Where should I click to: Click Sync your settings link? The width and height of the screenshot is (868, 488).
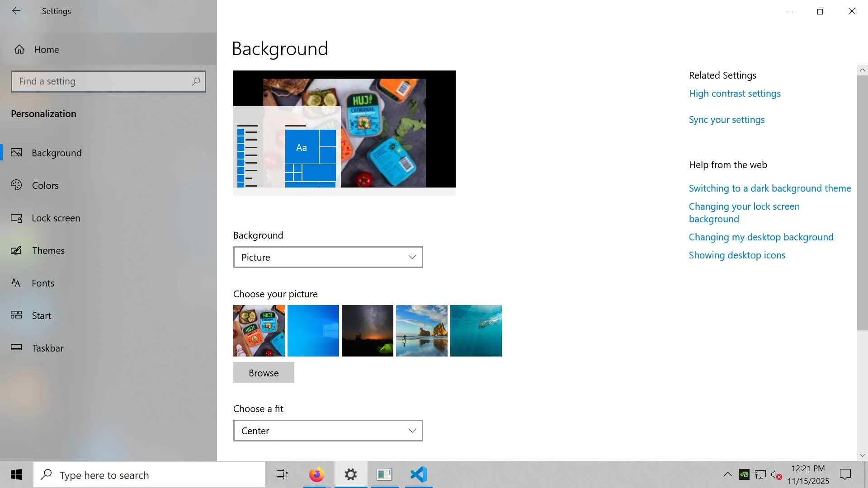726,120
